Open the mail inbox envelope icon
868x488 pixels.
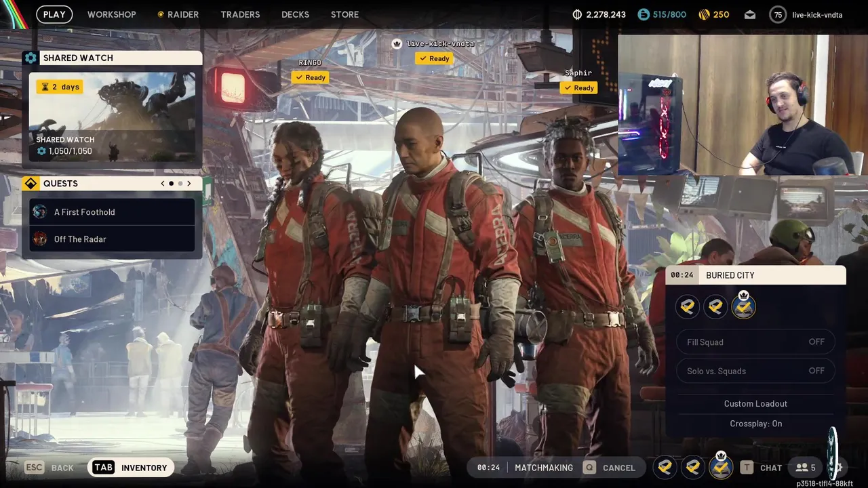click(750, 14)
